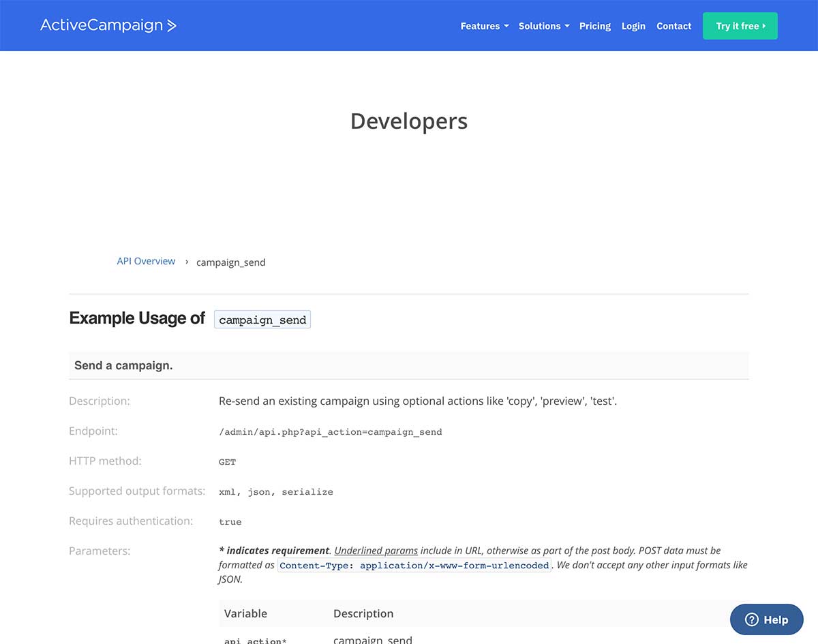
Task: Click the endpoint /admin/api.php?api_action=campaign_send text
Action: [331, 432]
